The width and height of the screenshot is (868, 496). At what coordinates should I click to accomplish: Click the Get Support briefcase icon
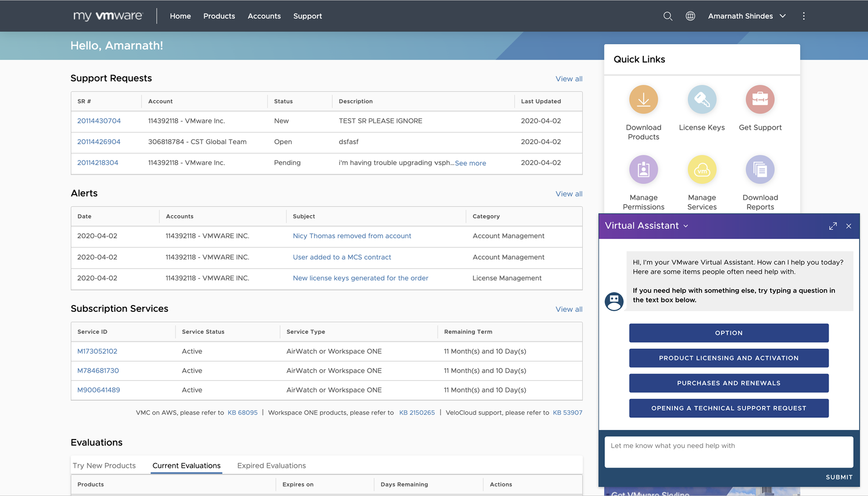760,99
